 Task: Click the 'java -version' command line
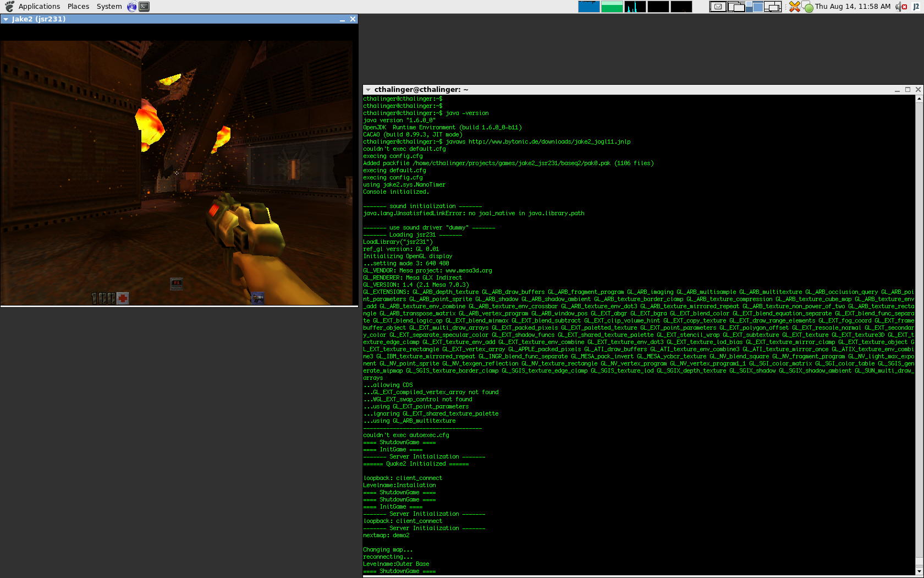click(x=426, y=113)
